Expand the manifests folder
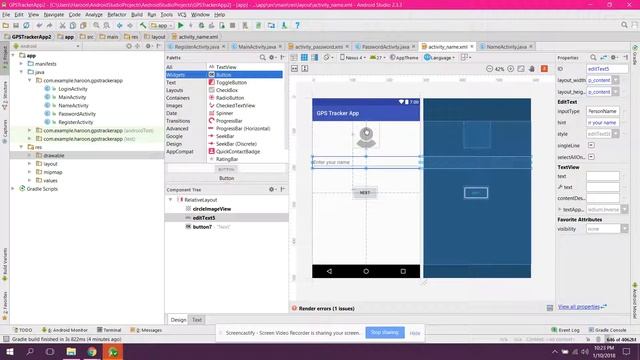640x360 pixels. coord(21,64)
